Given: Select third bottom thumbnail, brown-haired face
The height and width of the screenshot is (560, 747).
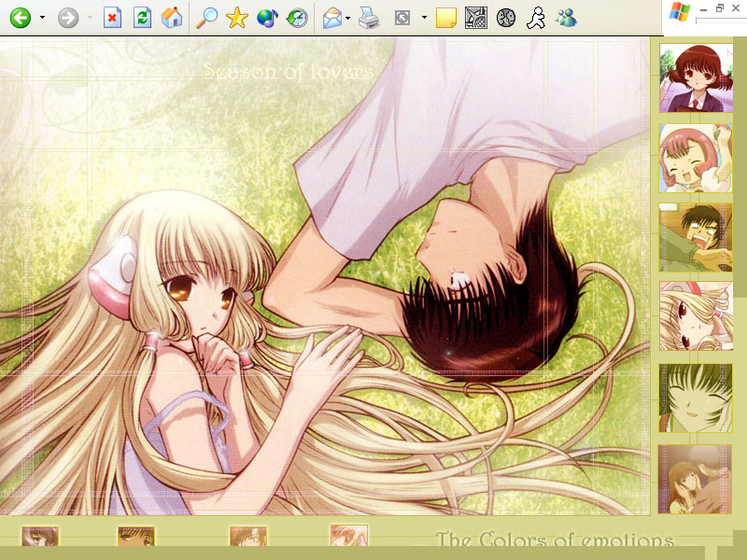Looking at the screenshot, I should 248,536.
